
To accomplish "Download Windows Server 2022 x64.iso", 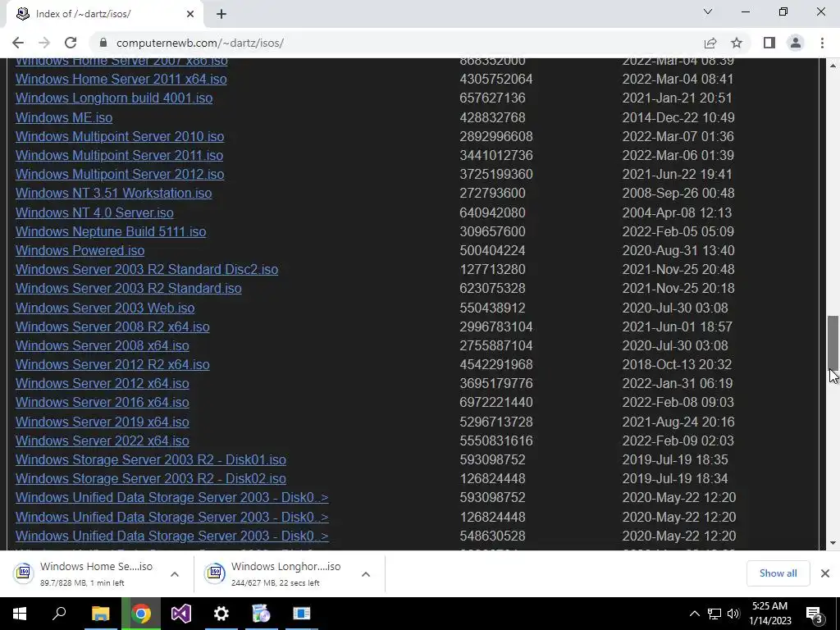I will [x=103, y=441].
